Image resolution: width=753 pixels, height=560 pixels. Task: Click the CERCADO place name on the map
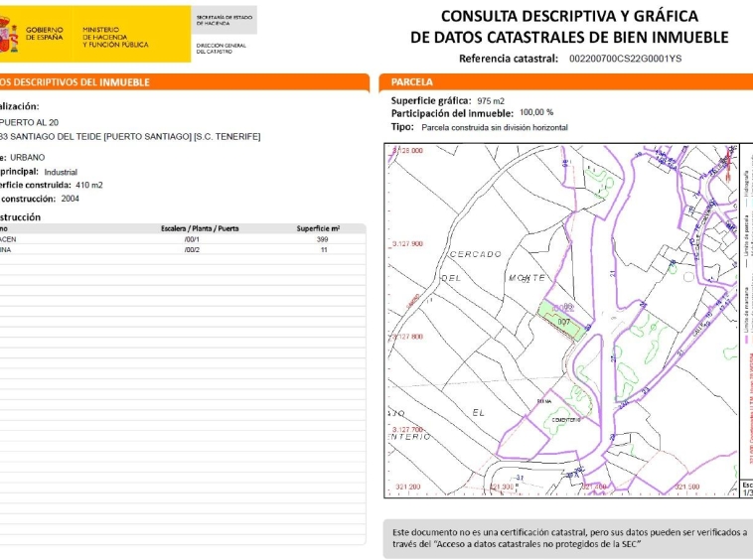(475, 254)
